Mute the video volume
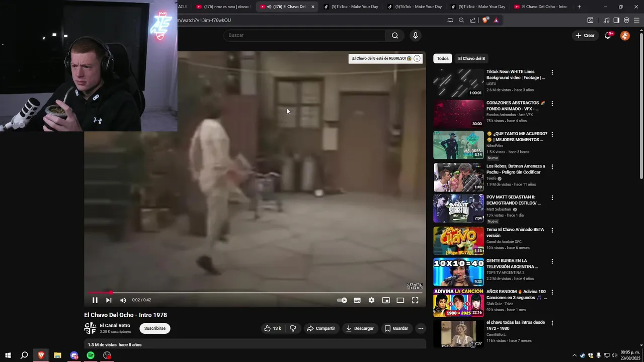The image size is (644, 362). click(x=123, y=300)
